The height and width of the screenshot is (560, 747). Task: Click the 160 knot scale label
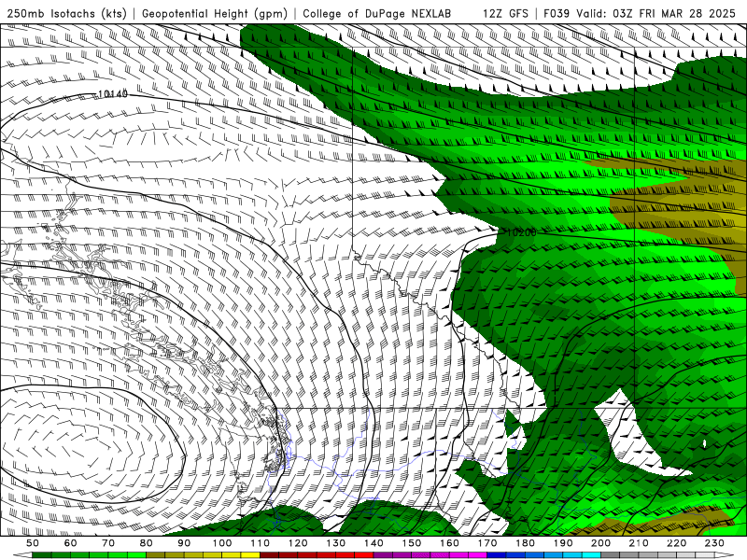[x=449, y=543]
